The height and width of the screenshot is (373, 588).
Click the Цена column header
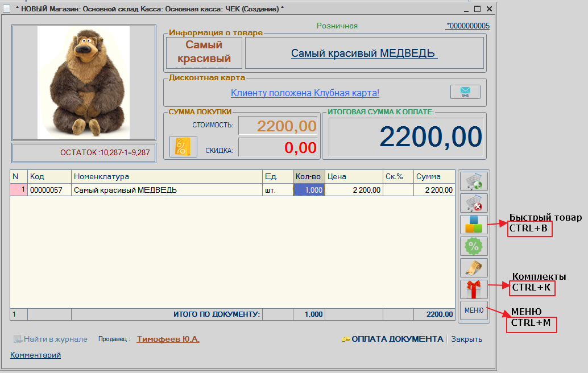click(x=354, y=177)
